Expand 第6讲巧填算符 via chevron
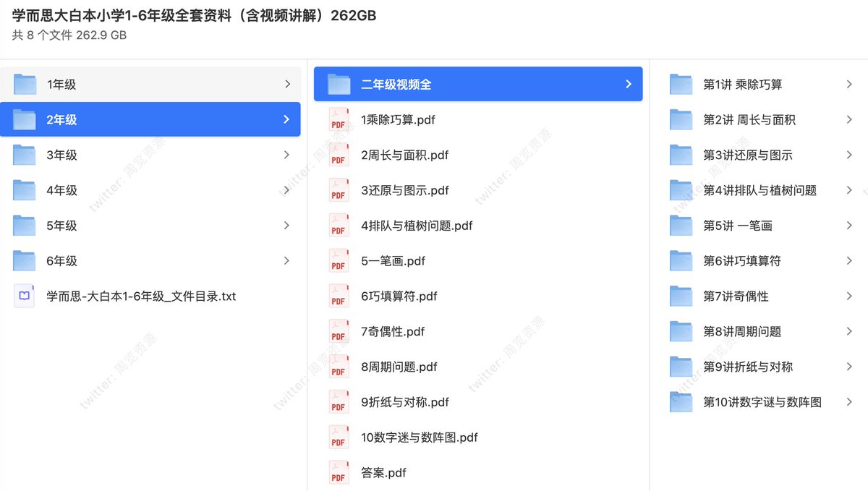Viewport: 868px width, 491px height. pos(849,261)
